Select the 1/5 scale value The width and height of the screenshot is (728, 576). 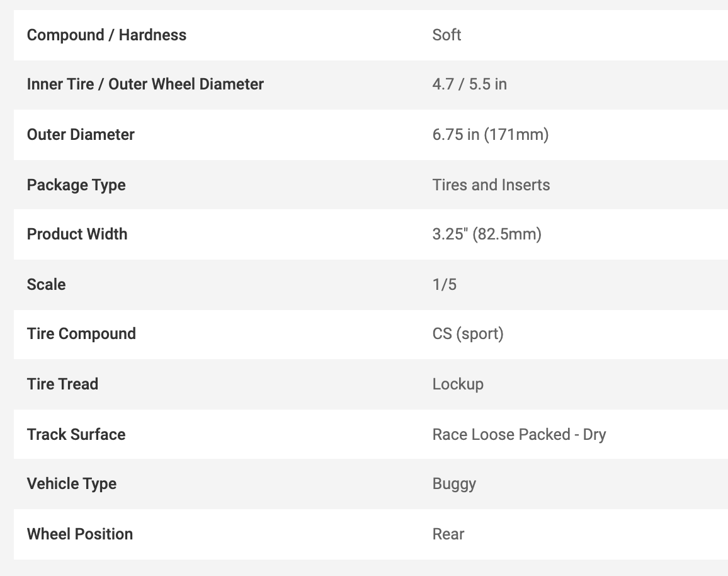click(x=444, y=284)
